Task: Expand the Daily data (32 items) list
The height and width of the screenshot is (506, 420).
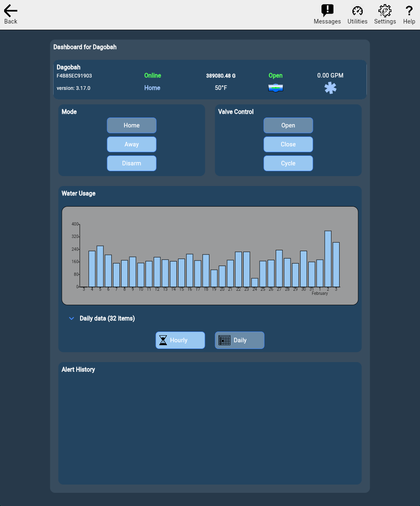Action: (x=72, y=318)
